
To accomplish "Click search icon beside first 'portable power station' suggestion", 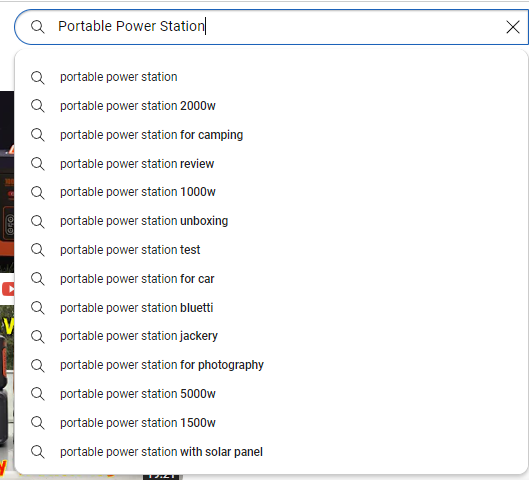I will (x=37, y=78).
